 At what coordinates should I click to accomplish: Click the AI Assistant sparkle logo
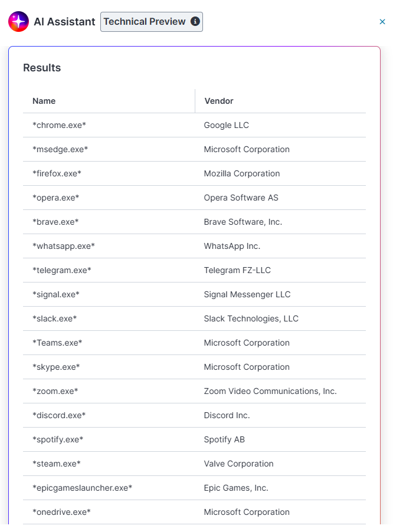click(x=18, y=21)
